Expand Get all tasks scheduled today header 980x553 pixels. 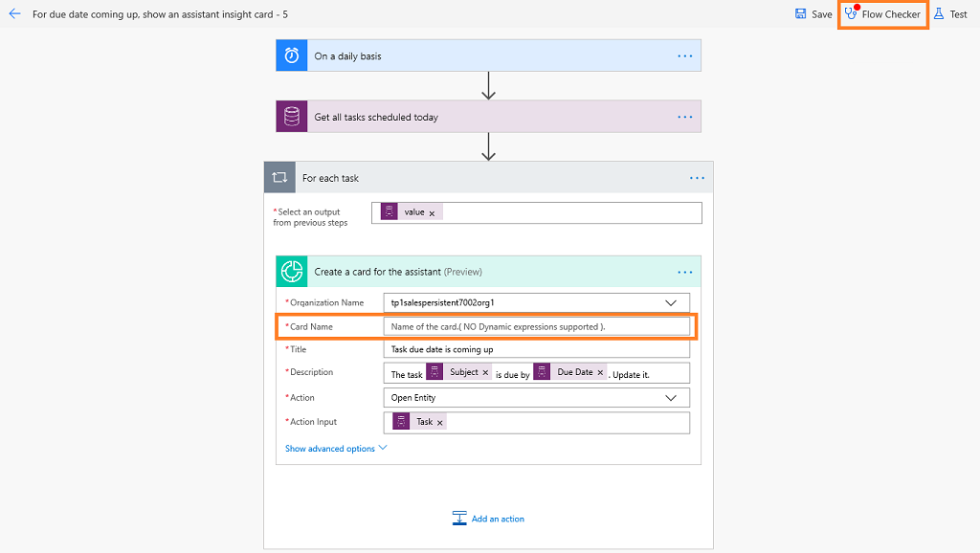tap(488, 116)
